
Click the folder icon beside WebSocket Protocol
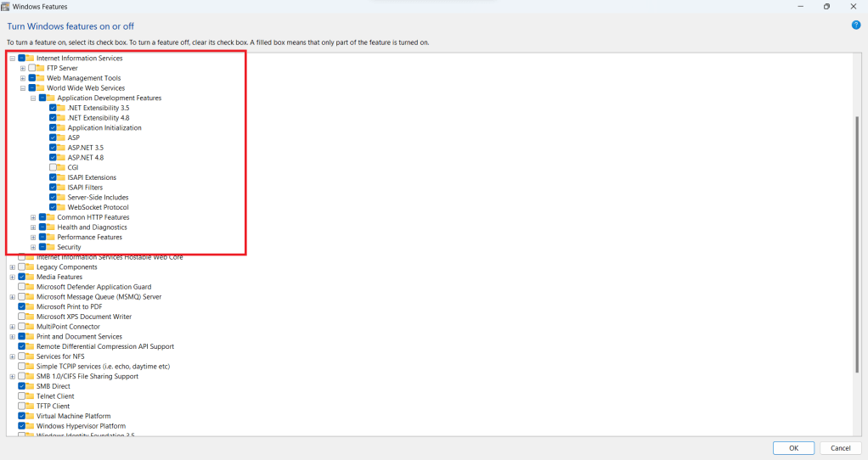coord(61,207)
